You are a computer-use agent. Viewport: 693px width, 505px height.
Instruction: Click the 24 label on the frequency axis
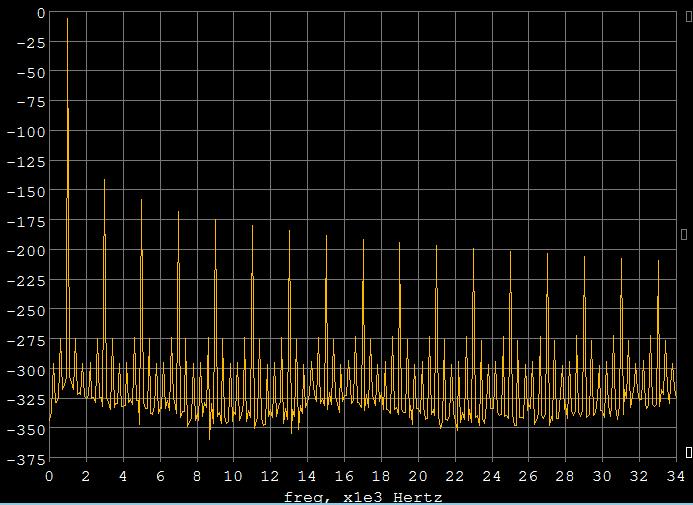(491, 476)
